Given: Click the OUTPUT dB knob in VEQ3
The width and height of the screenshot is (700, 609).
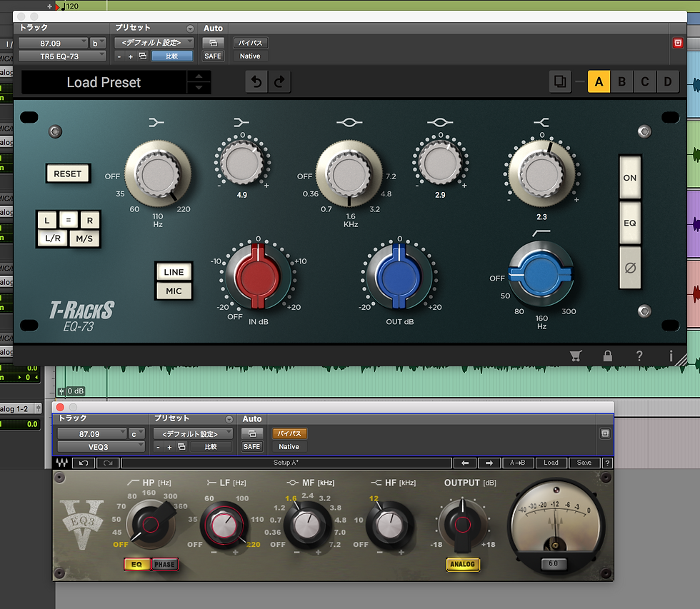Looking at the screenshot, I should pos(463,524).
